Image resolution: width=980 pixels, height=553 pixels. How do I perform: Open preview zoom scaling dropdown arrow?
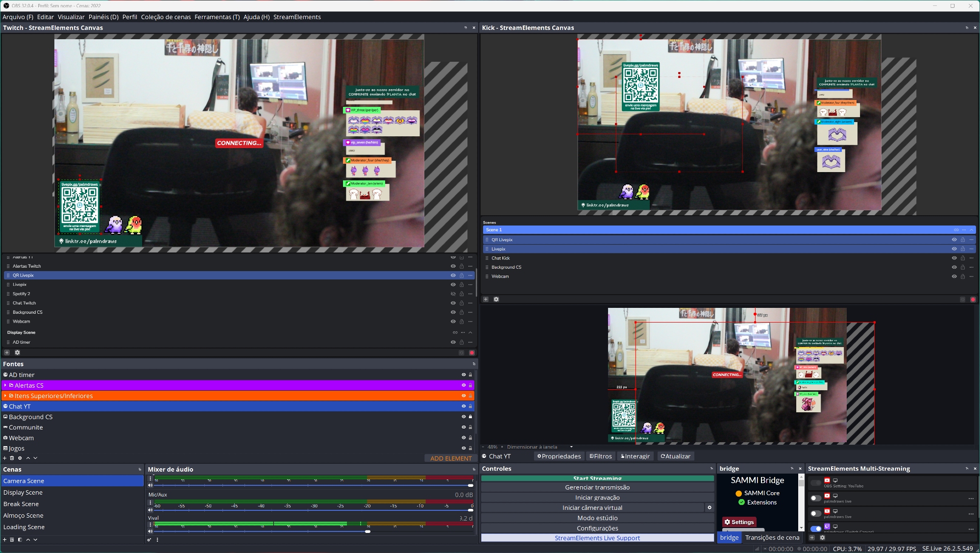pyautogui.click(x=571, y=447)
